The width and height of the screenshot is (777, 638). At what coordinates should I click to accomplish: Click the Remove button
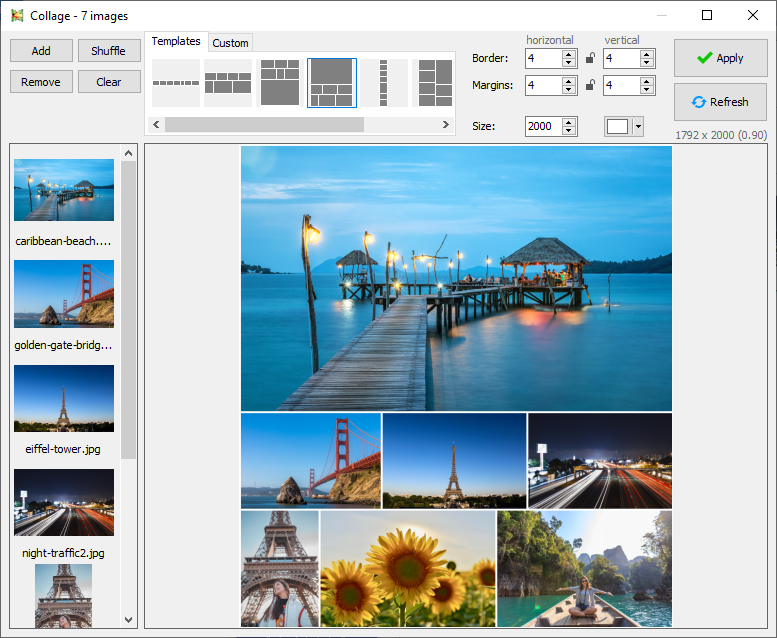41,82
